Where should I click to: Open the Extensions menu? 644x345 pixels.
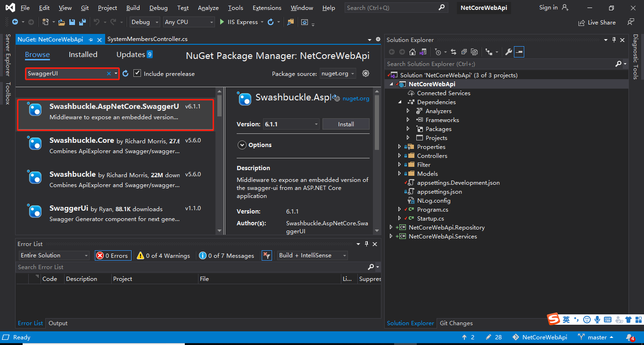pyautogui.click(x=267, y=8)
